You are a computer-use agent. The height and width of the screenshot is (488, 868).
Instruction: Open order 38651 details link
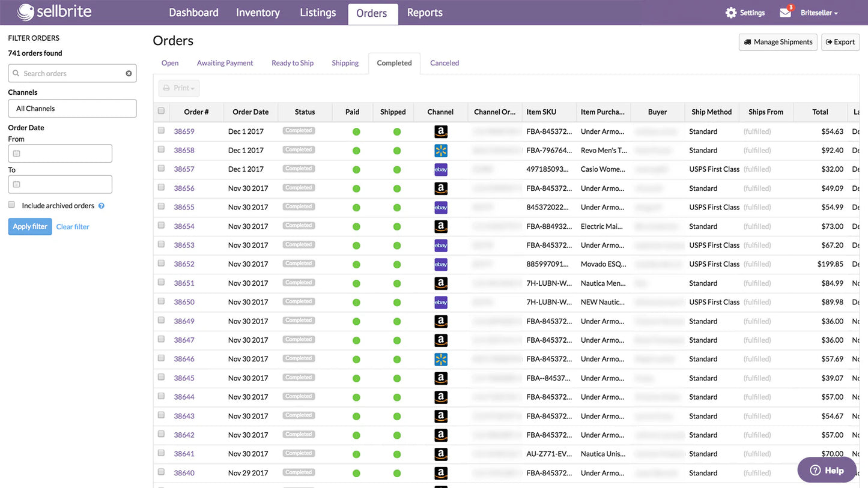[x=184, y=283]
